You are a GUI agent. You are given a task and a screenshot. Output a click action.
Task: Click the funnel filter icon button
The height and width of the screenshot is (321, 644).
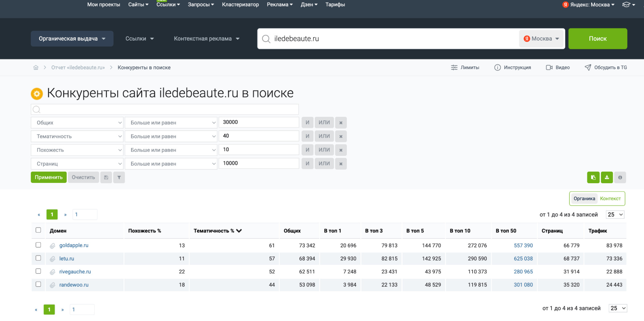pos(119,177)
